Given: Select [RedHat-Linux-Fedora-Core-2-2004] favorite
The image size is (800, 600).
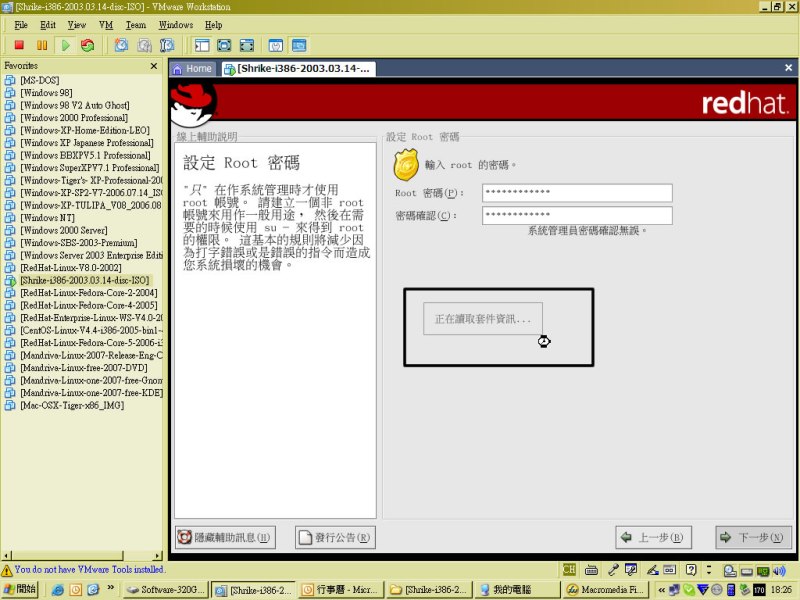Looking at the screenshot, I should [x=89, y=293].
